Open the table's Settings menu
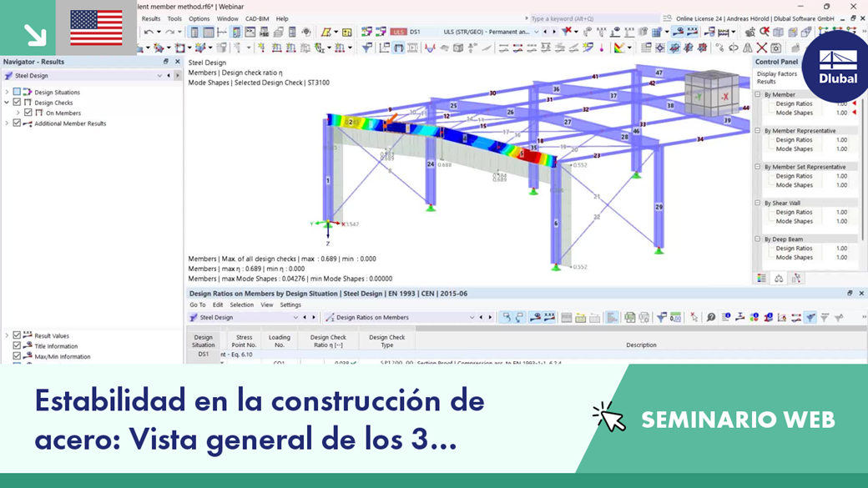This screenshot has height=488, width=868. [290, 304]
